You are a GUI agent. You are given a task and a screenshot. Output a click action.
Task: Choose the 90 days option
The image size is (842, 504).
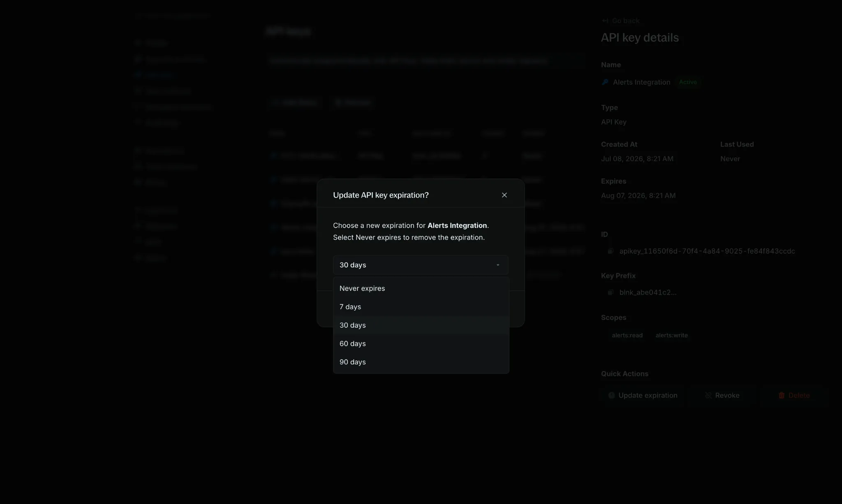click(x=421, y=362)
